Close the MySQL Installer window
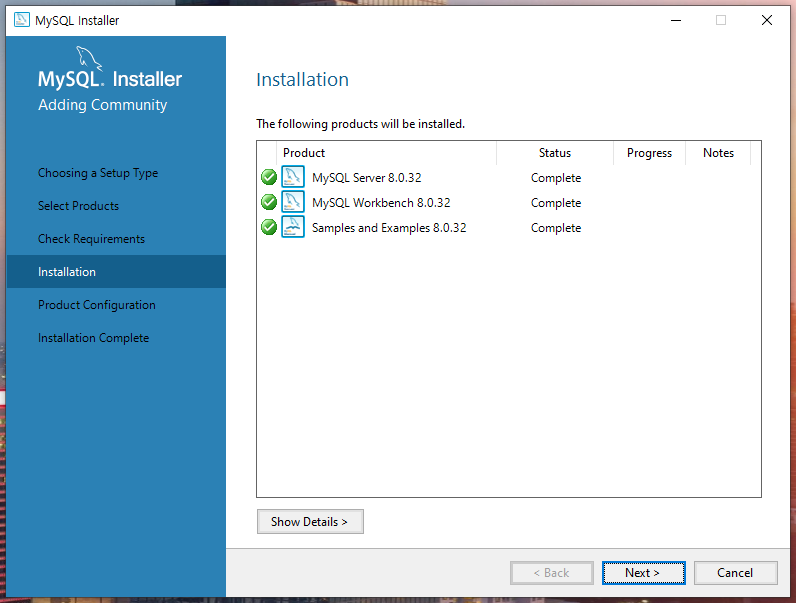The width and height of the screenshot is (796, 603). point(767,20)
